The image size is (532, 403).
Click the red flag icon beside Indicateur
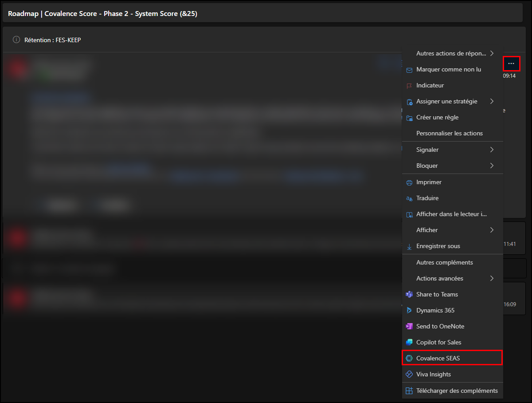click(409, 86)
